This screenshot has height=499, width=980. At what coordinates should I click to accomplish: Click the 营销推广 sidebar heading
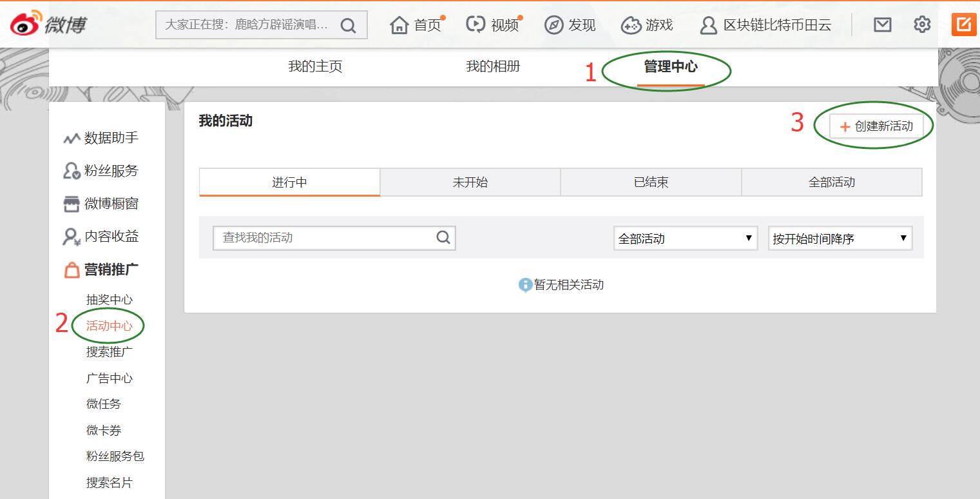click(111, 269)
